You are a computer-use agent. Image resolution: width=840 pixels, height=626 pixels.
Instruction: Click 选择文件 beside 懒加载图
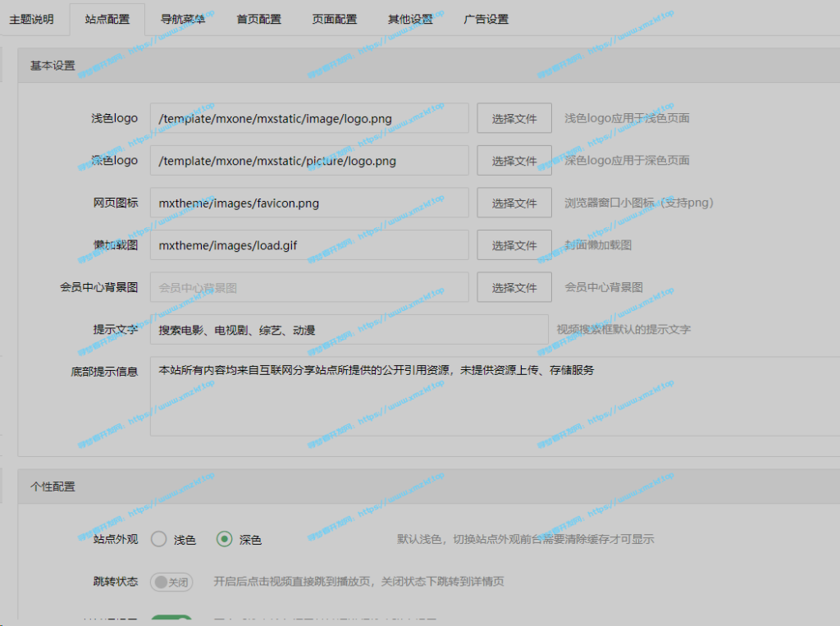click(514, 245)
